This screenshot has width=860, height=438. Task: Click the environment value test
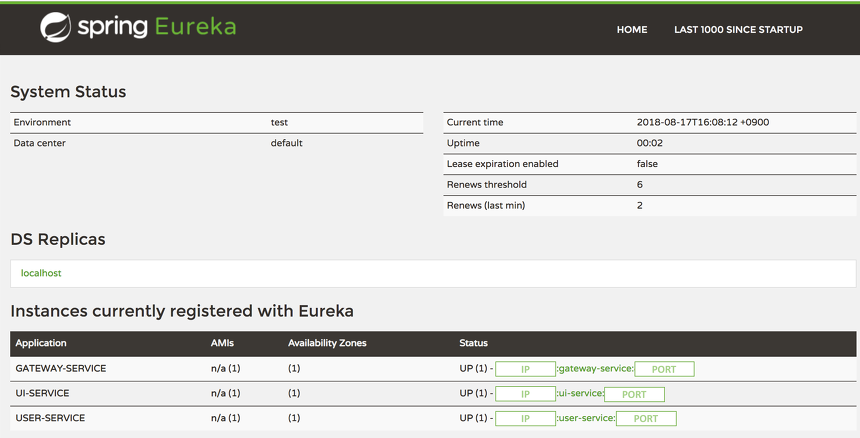click(279, 122)
